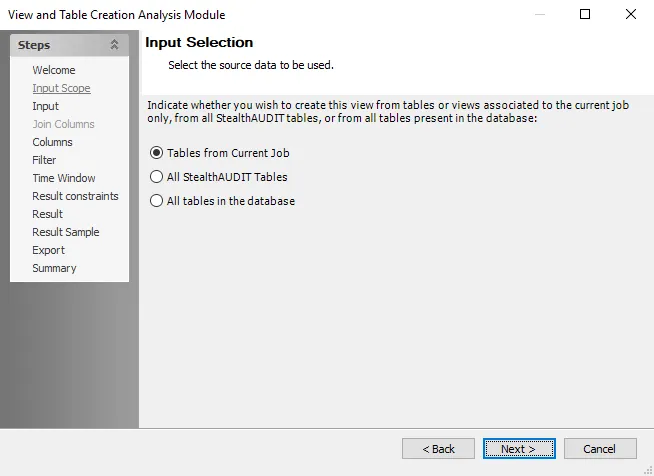Open the Input Scope step link

(x=61, y=88)
